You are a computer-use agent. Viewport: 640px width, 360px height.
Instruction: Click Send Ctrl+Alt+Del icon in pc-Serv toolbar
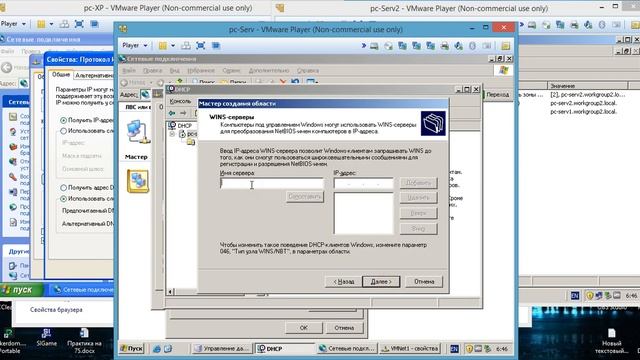point(186,45)
